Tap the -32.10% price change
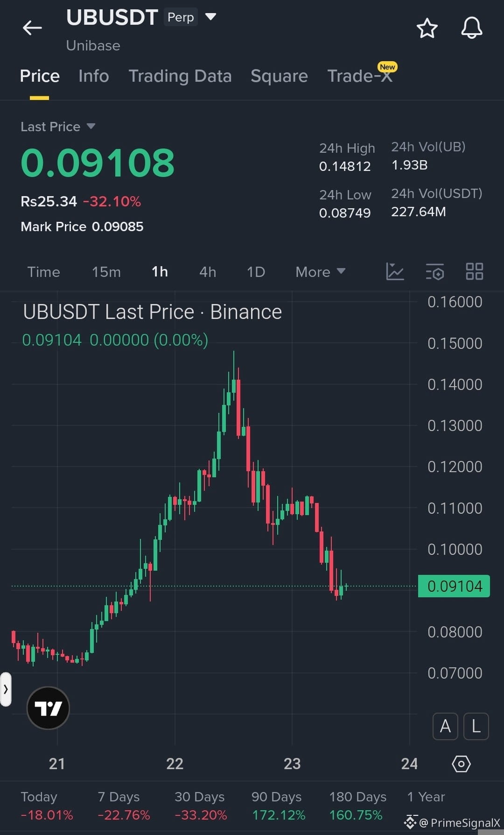504x835 pixels. pyautogui.click(x=112, y=201)
